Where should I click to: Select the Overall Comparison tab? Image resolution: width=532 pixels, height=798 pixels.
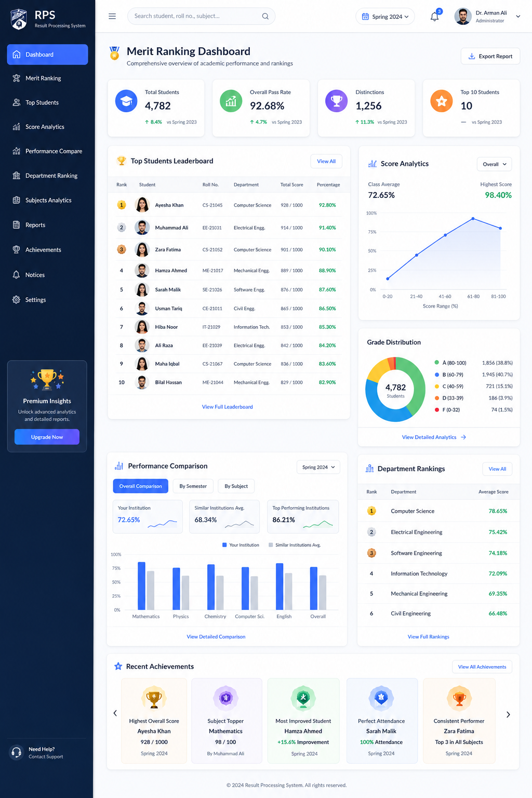141,486
